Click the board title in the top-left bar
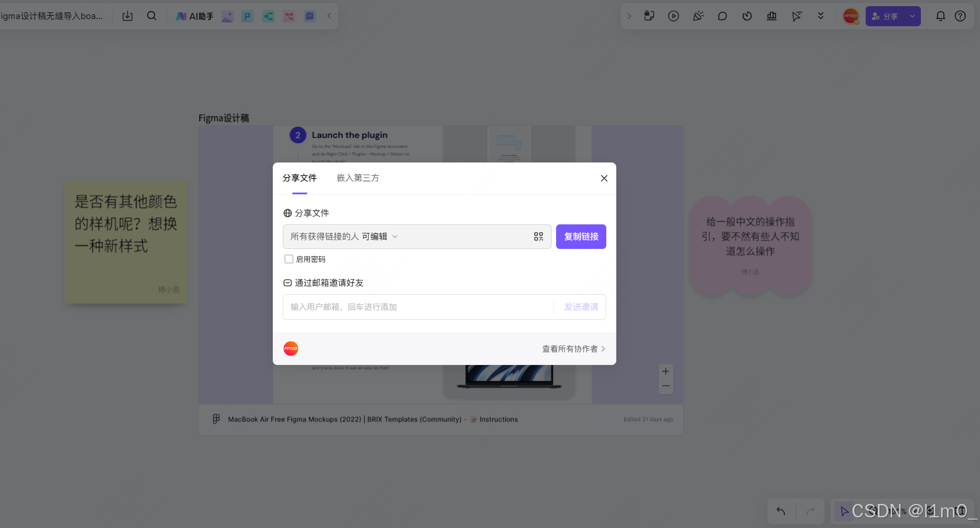Image resolution: width=980 pixels, height=528 pixels. pyautogui.click(x=52, y=16)
